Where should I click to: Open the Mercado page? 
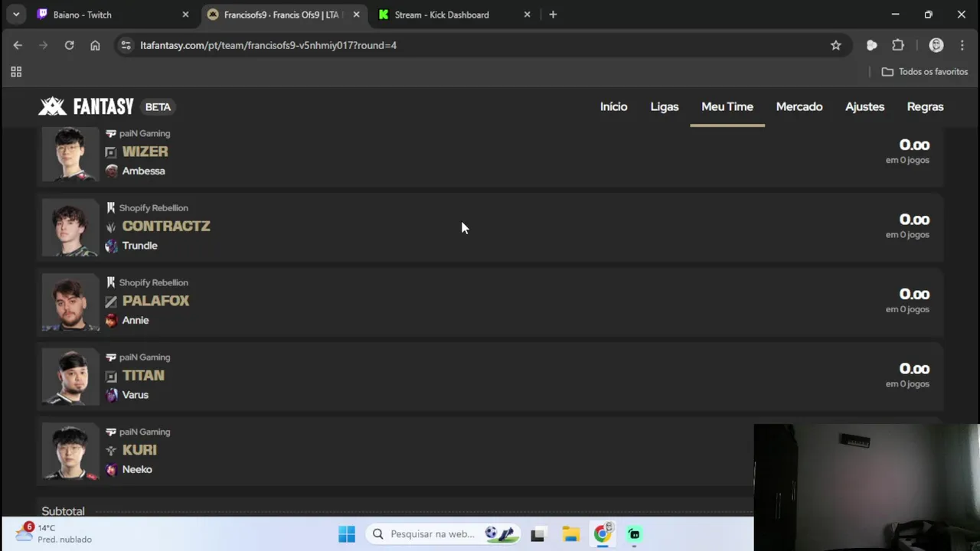pyautogui.click(x=799, y=106)
